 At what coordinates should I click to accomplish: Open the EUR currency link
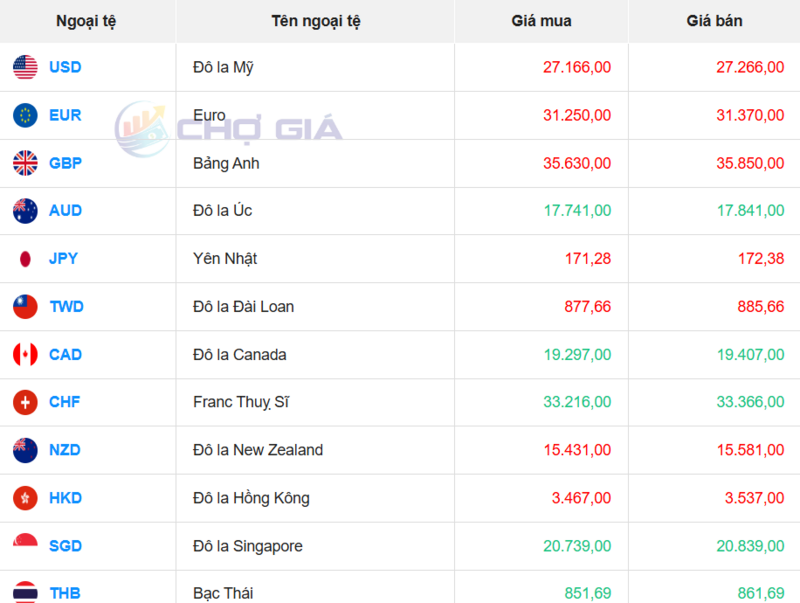[65, 115]
